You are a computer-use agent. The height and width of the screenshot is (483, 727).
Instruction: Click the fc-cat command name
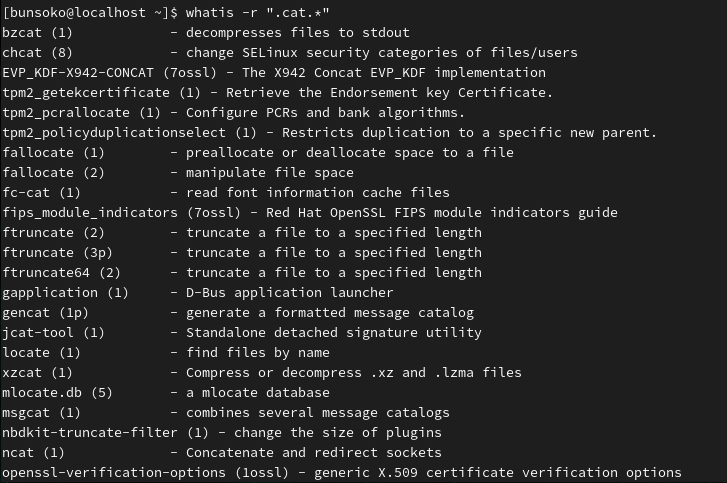26,193
